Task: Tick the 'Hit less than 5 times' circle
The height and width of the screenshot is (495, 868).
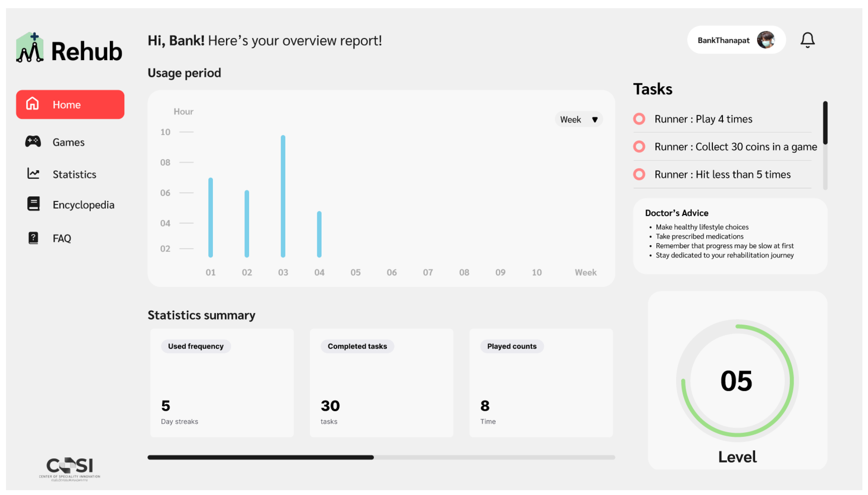Action: (x=639, y=174)
